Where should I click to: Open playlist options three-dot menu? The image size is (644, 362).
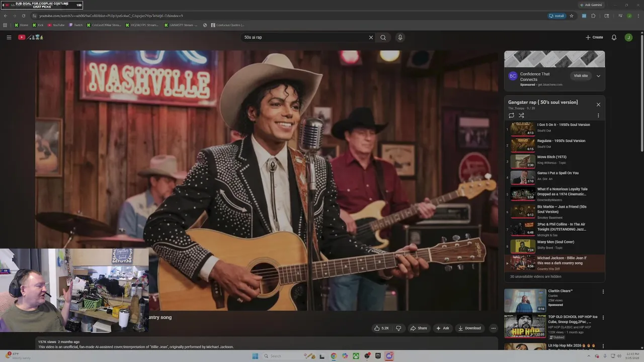pyautogui.click(x=598, y=116)
